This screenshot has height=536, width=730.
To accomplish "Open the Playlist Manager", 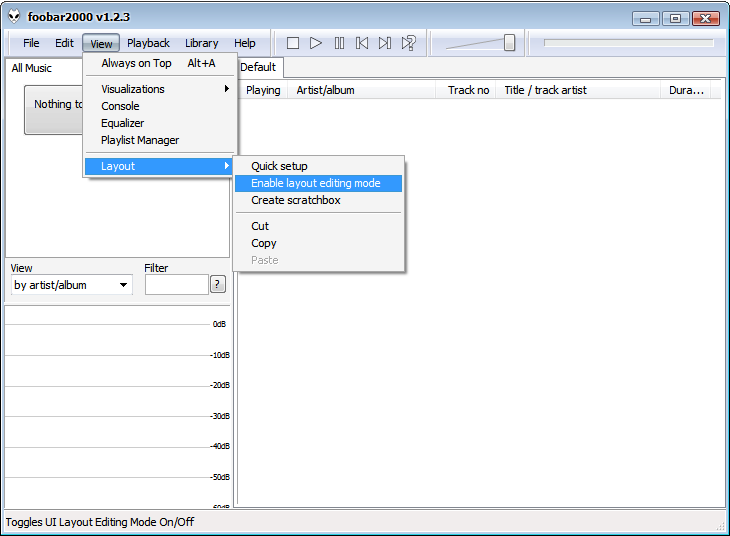I will tap(159, 140).
